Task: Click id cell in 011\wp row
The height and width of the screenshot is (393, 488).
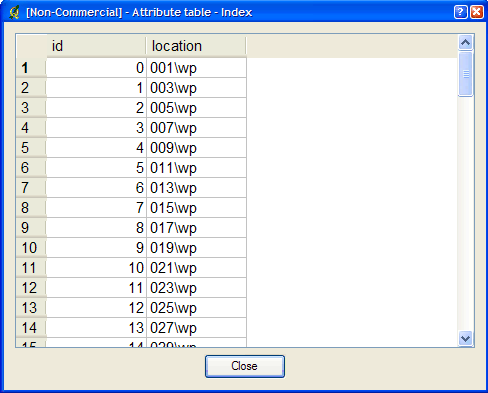Action: pyautogui.click(x=96, y=168)
